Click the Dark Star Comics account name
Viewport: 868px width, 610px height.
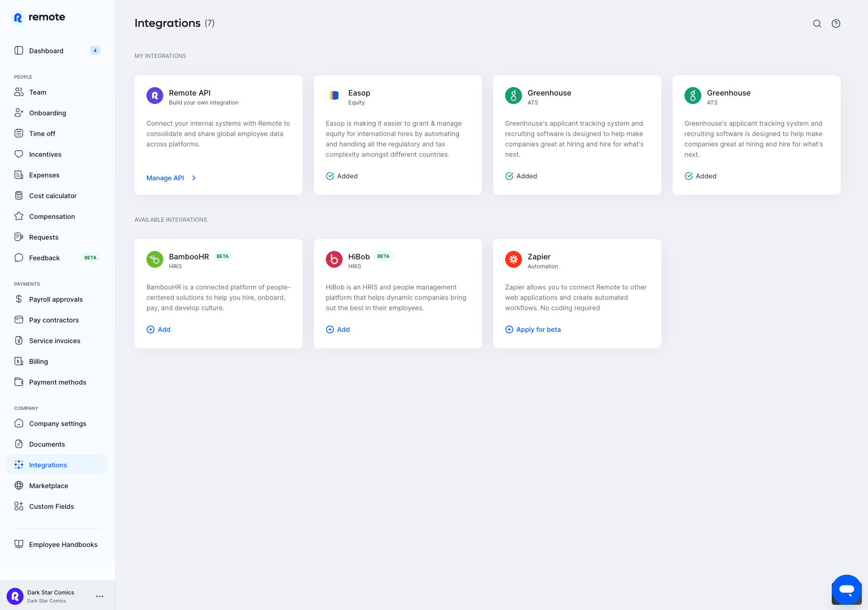click(x=51, y=593)
